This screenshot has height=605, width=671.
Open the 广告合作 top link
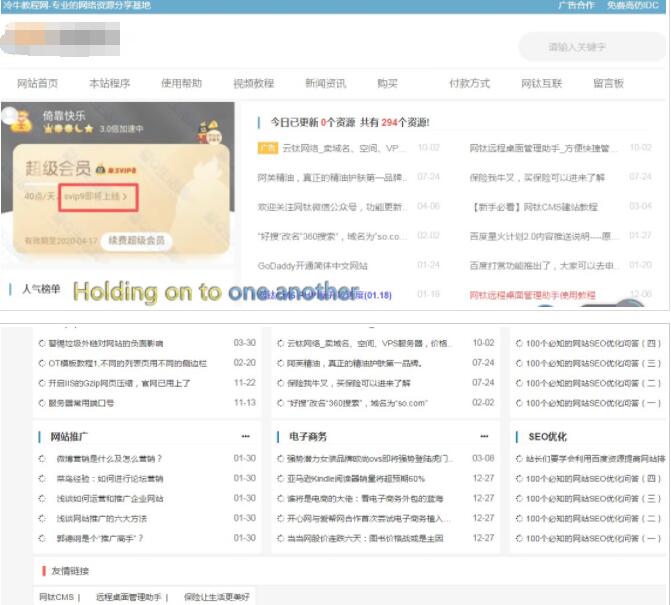[x=576, y=6]
